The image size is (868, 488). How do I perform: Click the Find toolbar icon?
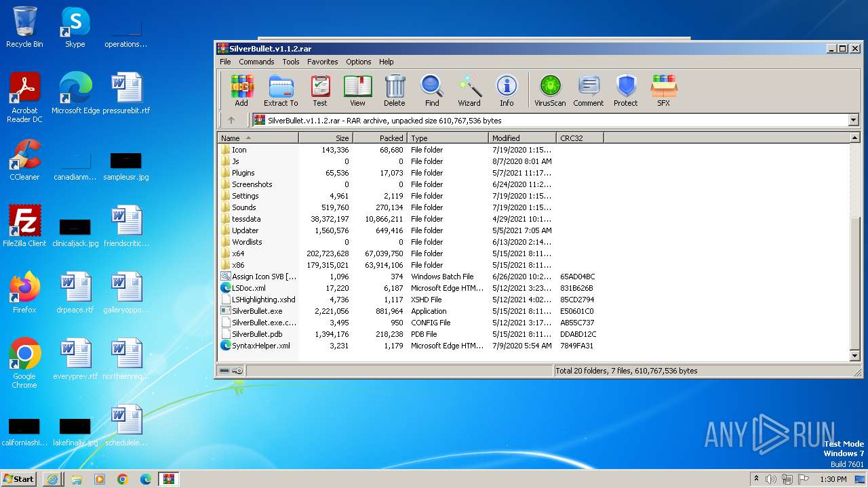[x=432, y=91]
